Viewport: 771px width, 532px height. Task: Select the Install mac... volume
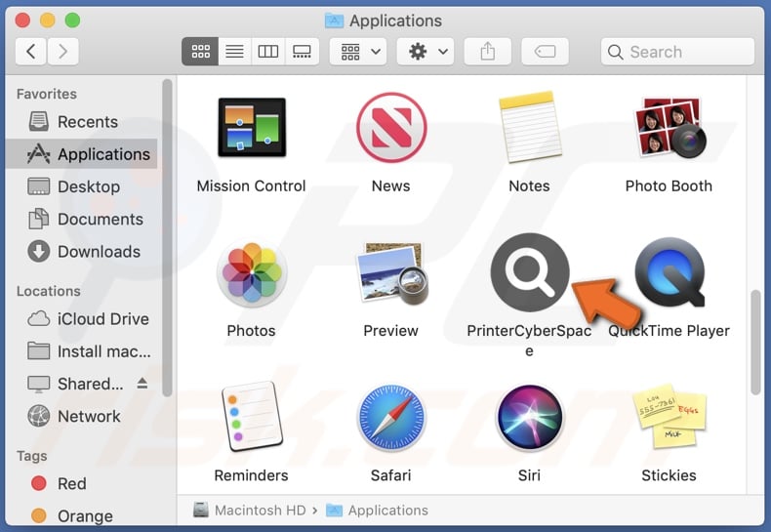click(82, 351)
